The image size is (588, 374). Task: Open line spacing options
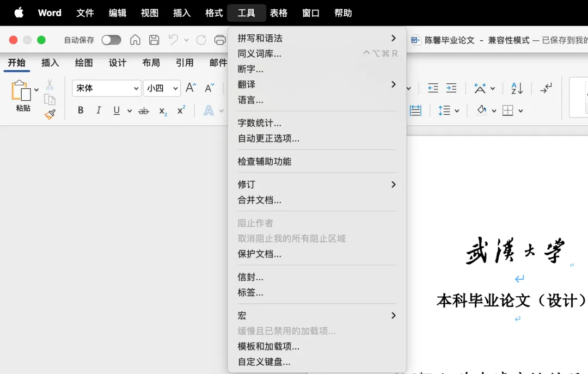[x=444, y=111]
